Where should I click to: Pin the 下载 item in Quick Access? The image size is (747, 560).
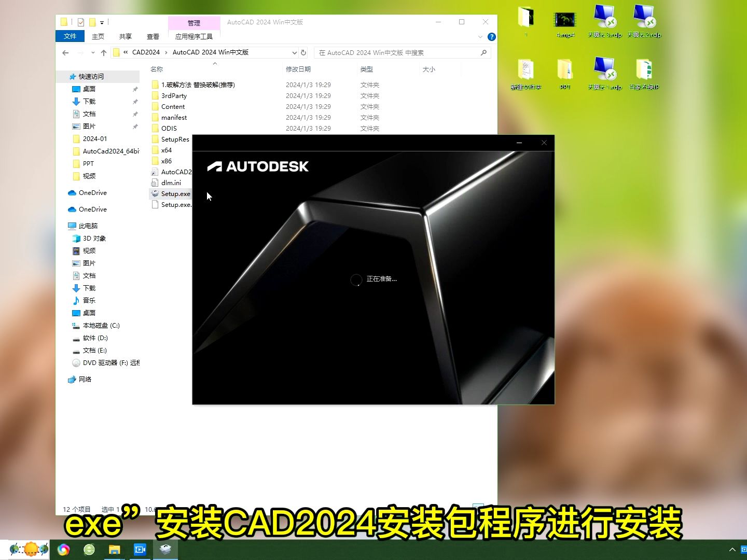click(134, 101)
